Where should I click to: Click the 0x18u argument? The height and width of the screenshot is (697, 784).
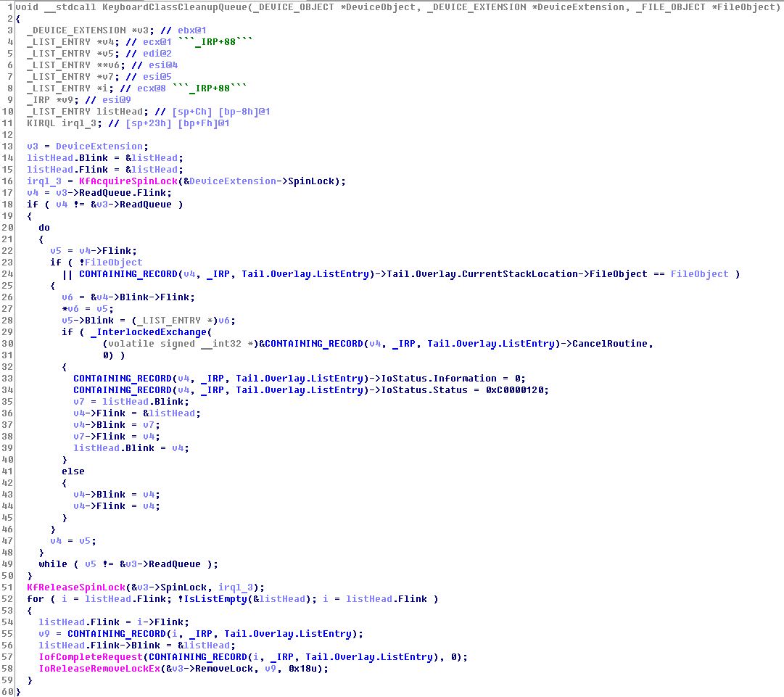pyautogui.click(x=302, y=669)
